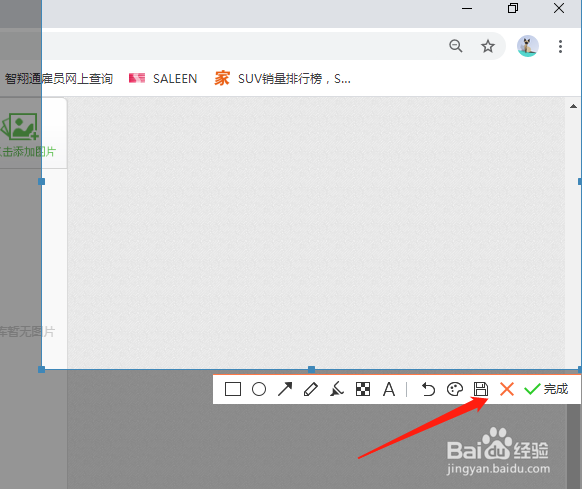Cancel screenshot with red X
The height and width of the screenshot is (489, 582).
point(507,389)
